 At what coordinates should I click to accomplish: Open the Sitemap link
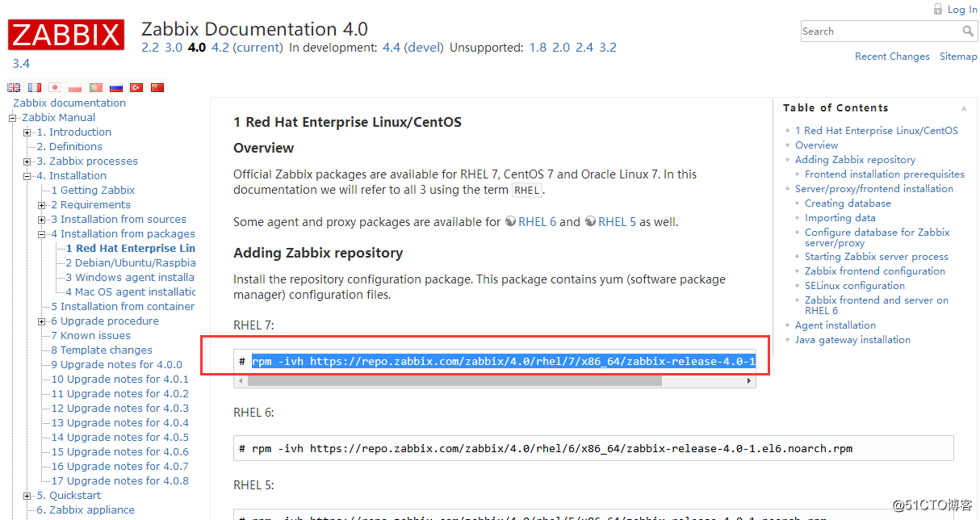click(958, 57)
